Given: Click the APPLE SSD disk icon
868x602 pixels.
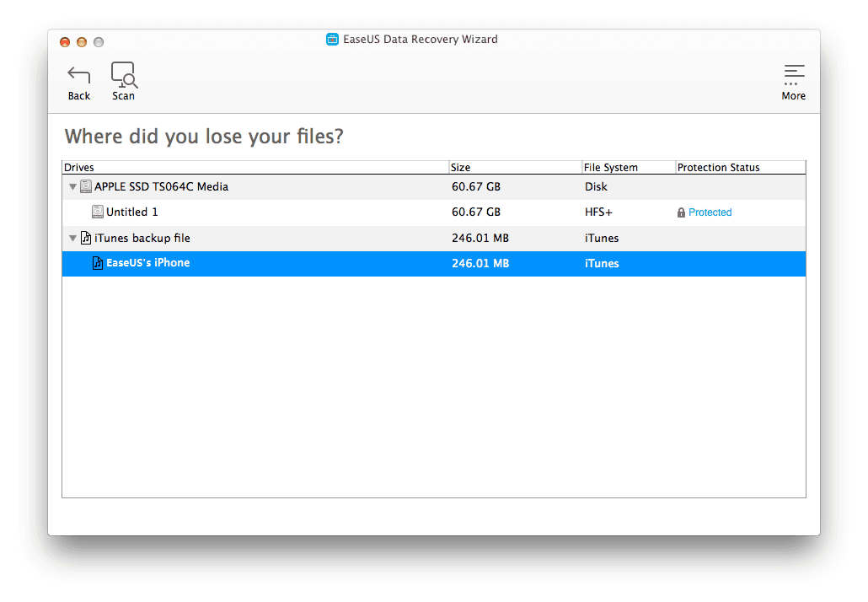Looking at the screenshot, I should pos(86,186).
